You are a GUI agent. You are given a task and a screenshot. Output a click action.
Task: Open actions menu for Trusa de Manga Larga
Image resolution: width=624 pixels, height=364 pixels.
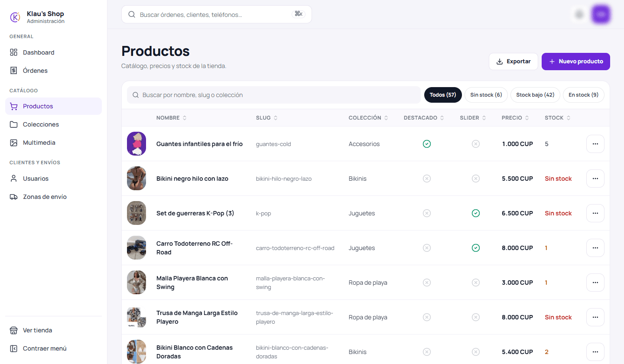pos(595,317)
